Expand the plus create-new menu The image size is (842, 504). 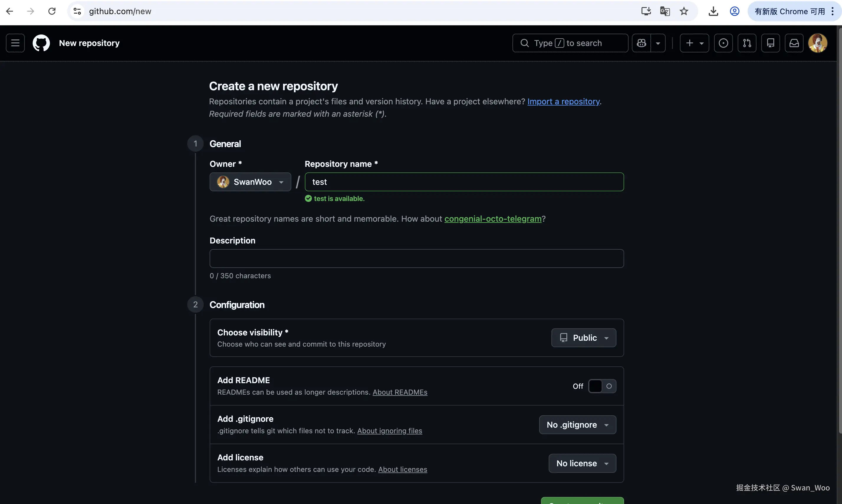(694, 43)
